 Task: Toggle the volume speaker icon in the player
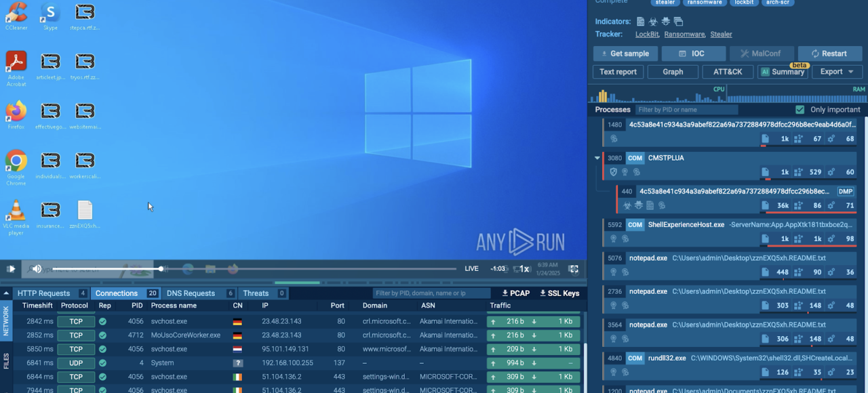click(37, 269)
